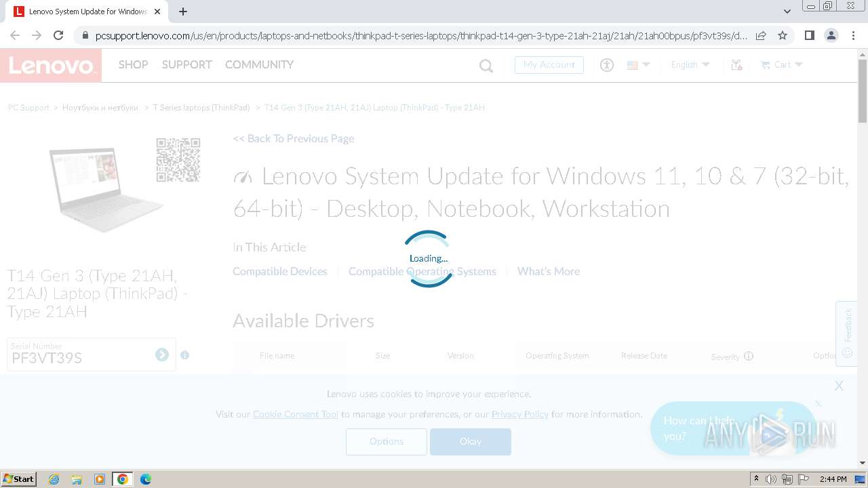Open the T14 Gen 3 Type 21AH breadcrumb
868x488 pixels.
pos(374,108)
